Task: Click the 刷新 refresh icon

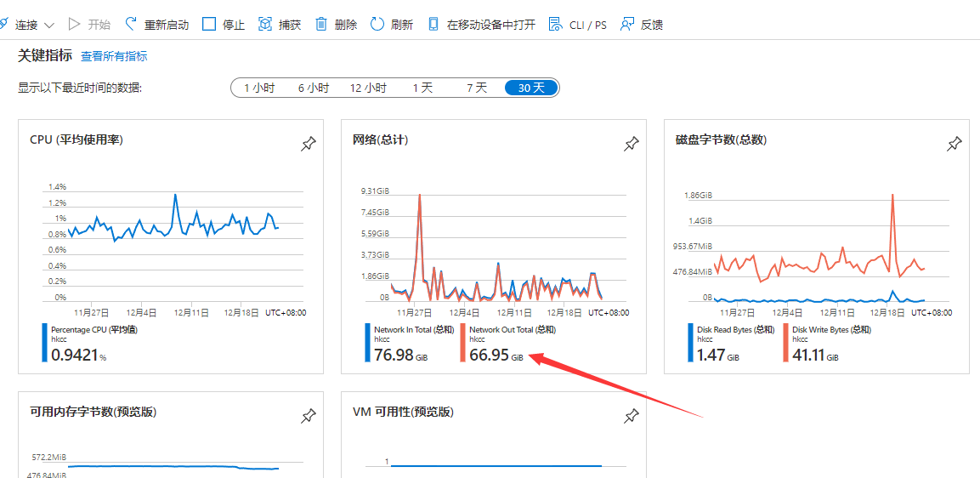Action: [377, 24]
